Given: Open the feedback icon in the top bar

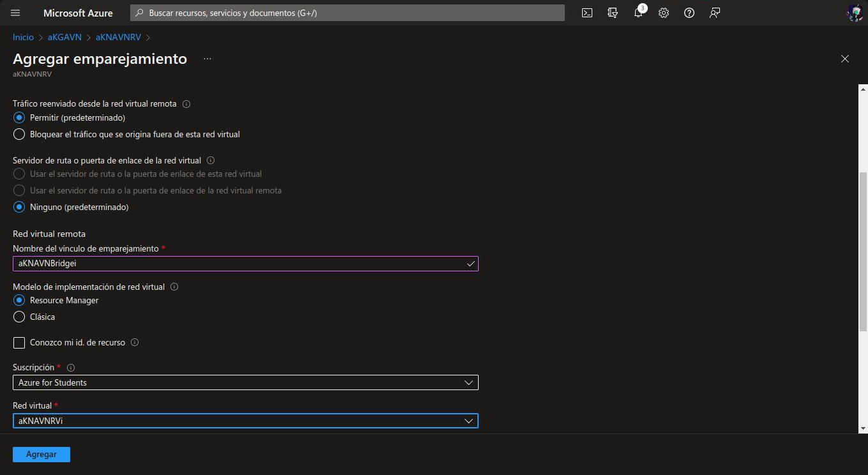Looking at the screenshot, I should [715, 13].
